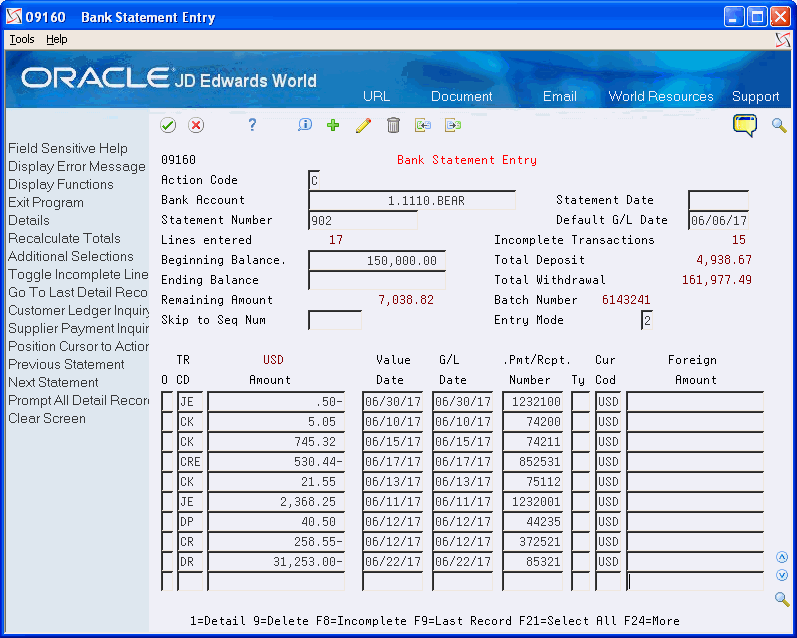This screenshot has height=638, width=797.
Task: Select Customer Ledger Inquiry
Action: [78, 310]
